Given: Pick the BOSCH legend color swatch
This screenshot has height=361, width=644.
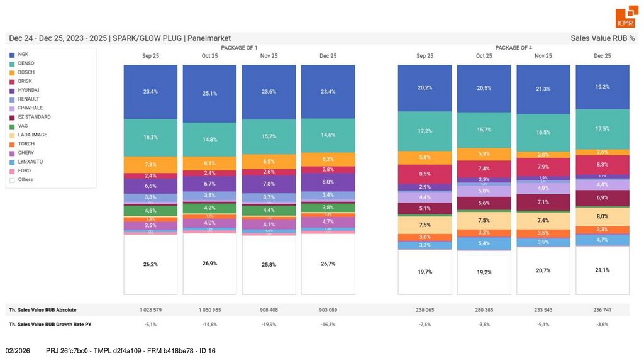Looking at the screenshot, I should click(12, 72).
